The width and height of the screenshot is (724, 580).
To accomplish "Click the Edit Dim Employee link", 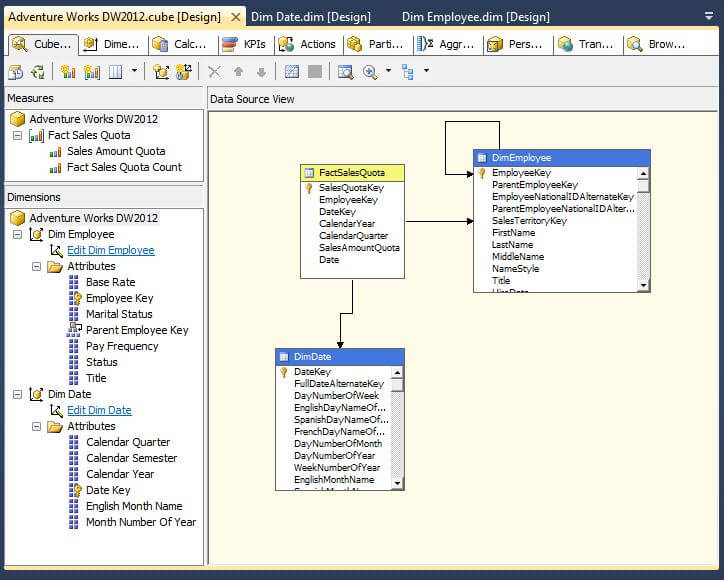I will [110, 250].
